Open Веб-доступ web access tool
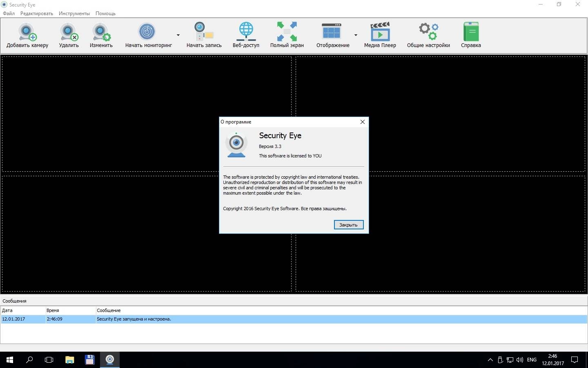This screenshot has width=588, height=368. [246, 32]
